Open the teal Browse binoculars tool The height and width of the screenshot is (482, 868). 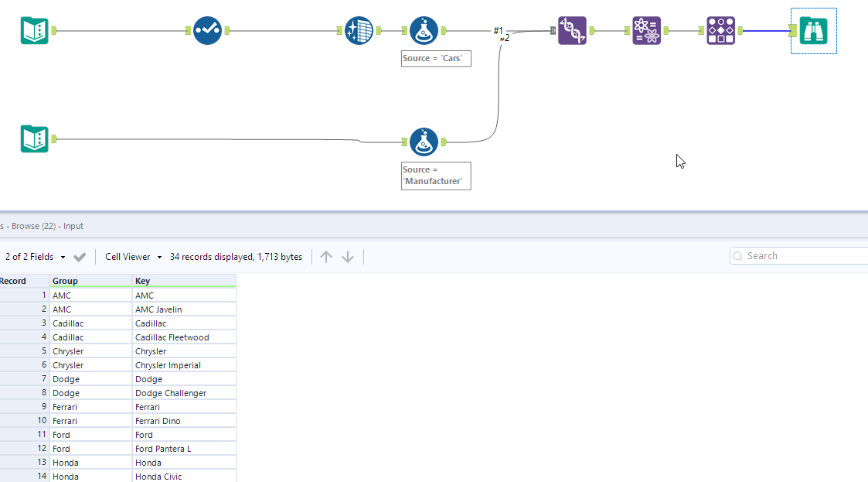813,30
